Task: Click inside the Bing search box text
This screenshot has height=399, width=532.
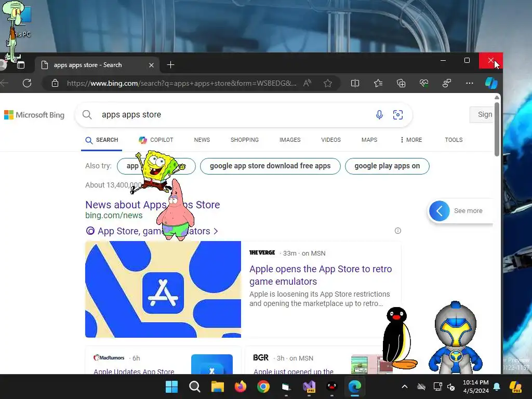Action: click(131, 115)
